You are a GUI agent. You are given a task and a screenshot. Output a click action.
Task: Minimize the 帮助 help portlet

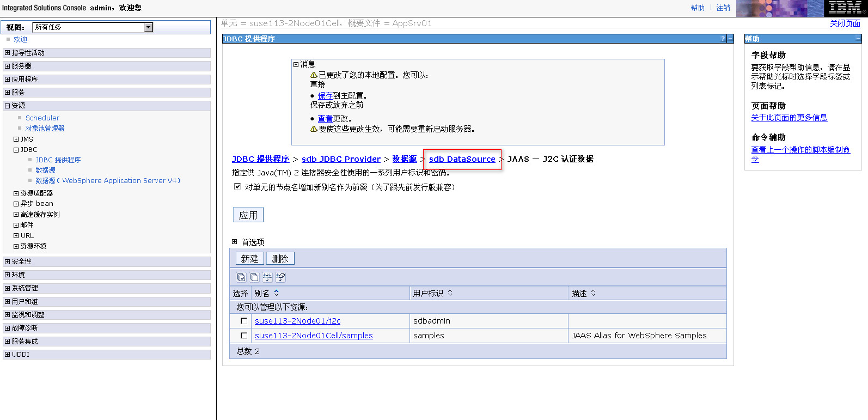pos(858,39)
